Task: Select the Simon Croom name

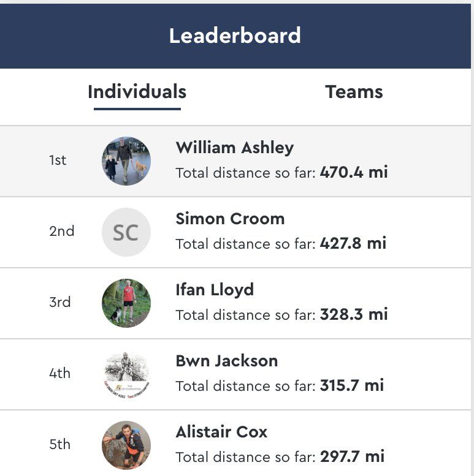Action: coord(230,219)
